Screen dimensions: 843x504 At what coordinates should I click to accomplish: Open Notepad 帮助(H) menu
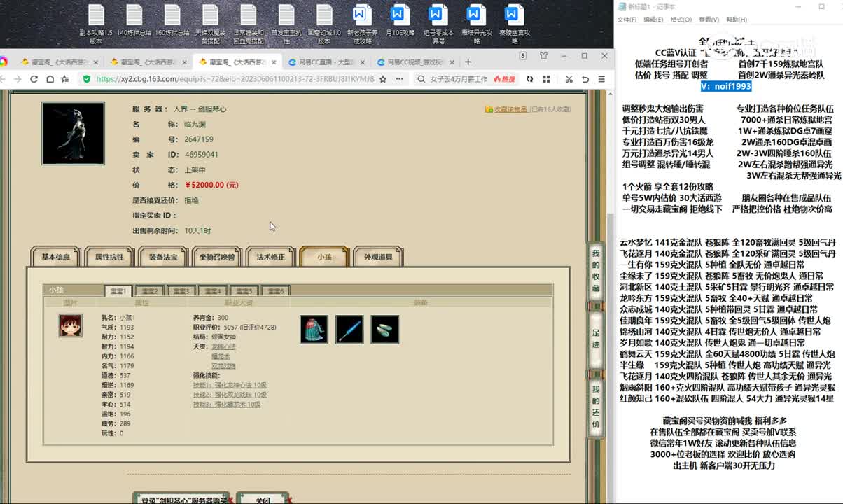[x=737, y=20]
